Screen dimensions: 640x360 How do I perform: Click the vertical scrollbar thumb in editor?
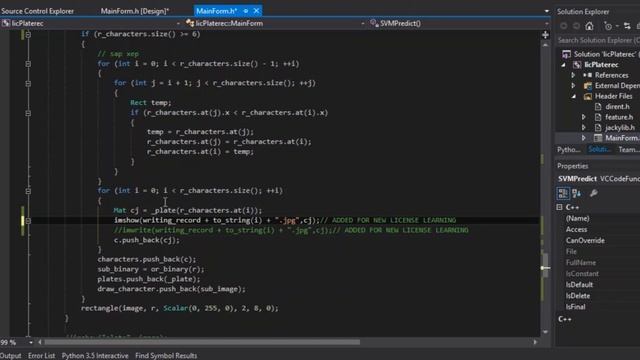click(x=545, y=265)
